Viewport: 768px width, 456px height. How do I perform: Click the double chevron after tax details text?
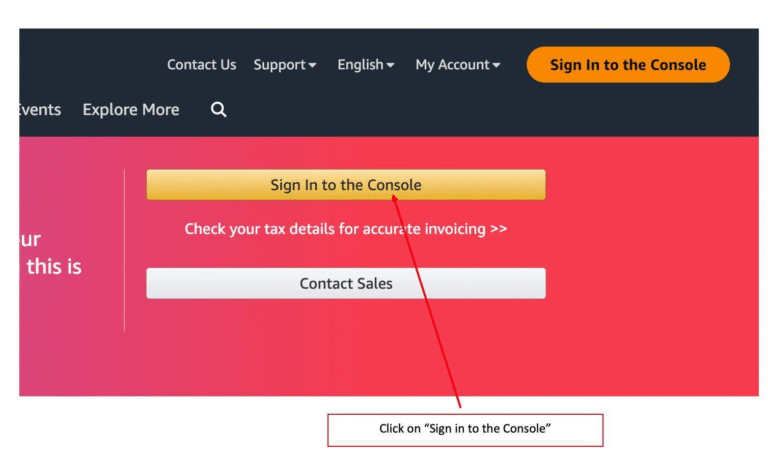[x=498, y=229]
